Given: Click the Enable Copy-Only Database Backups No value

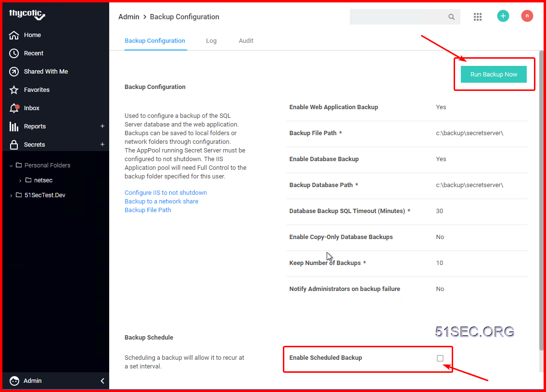Looking at the screenshot, I should pyautogui.click(x=440, y=237).
